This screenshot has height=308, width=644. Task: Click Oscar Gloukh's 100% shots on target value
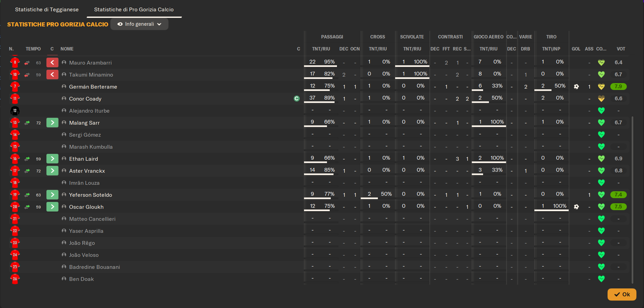click(560, 206)
